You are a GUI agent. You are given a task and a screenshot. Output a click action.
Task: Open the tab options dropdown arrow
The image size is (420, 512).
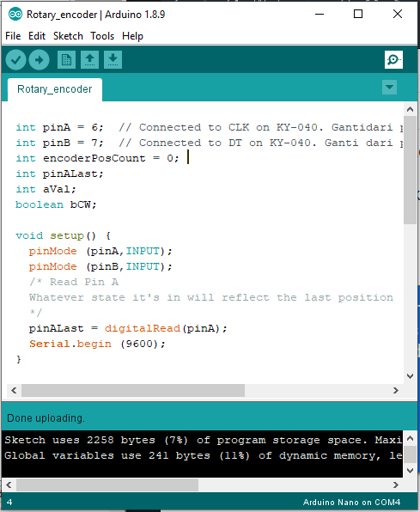[x=389, y=87]
